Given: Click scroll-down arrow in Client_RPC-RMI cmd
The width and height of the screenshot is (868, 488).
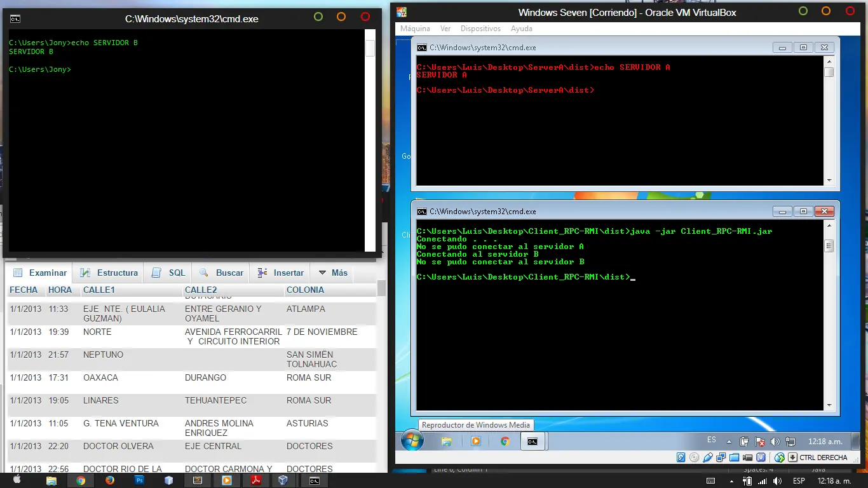Looking at the screenshot, I should (829, 405).
